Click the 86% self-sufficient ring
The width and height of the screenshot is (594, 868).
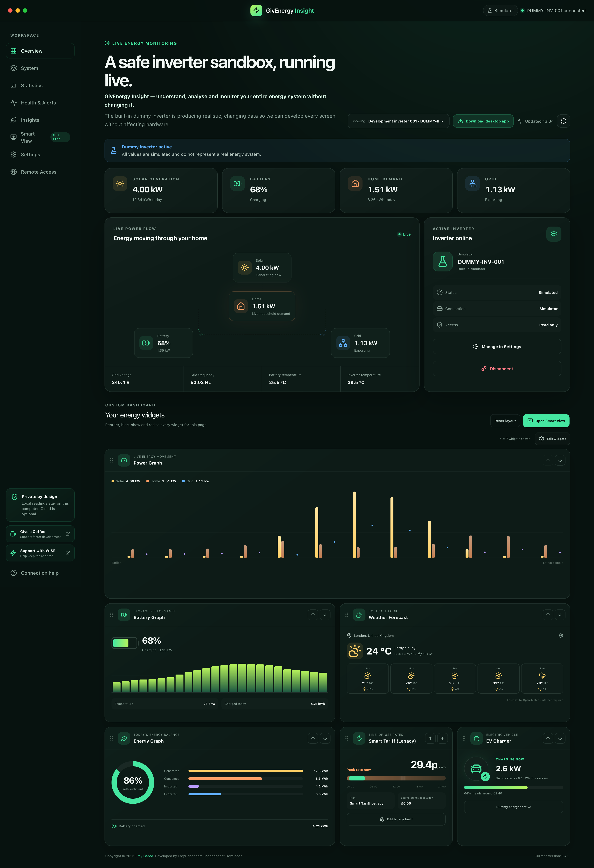pos(133,782)
